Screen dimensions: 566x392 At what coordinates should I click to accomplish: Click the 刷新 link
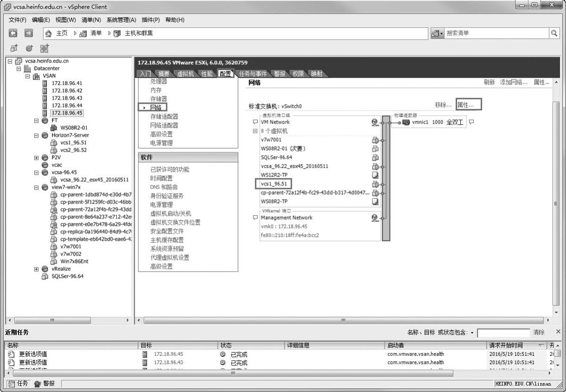point(489,82)
